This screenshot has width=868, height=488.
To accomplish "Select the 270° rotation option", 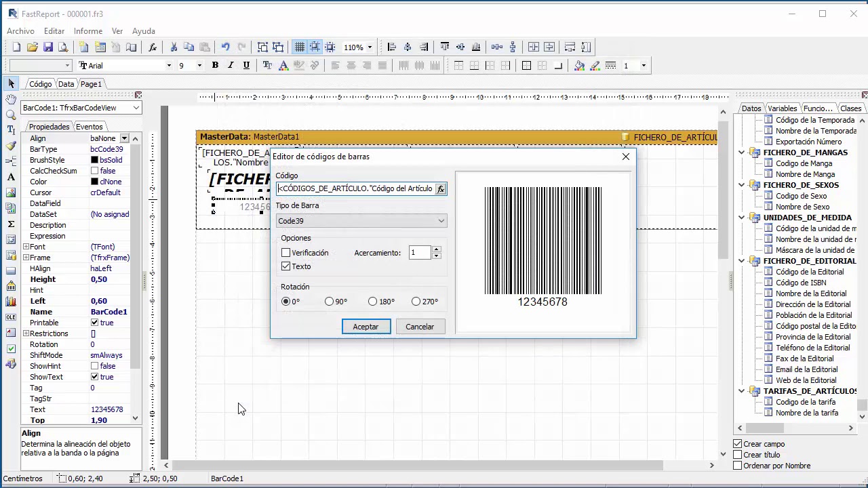I will tap(416, 302).
